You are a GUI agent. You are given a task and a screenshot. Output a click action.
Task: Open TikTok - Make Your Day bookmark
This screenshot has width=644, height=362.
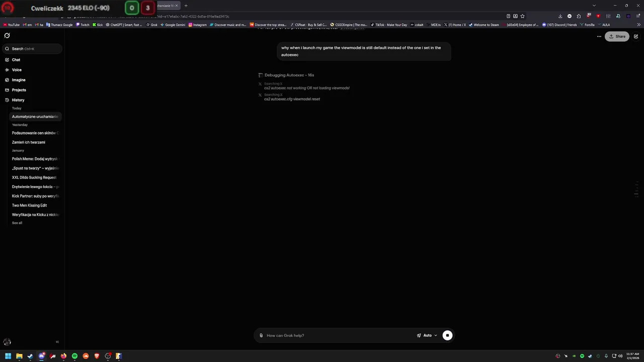click(x=389, y=25)
